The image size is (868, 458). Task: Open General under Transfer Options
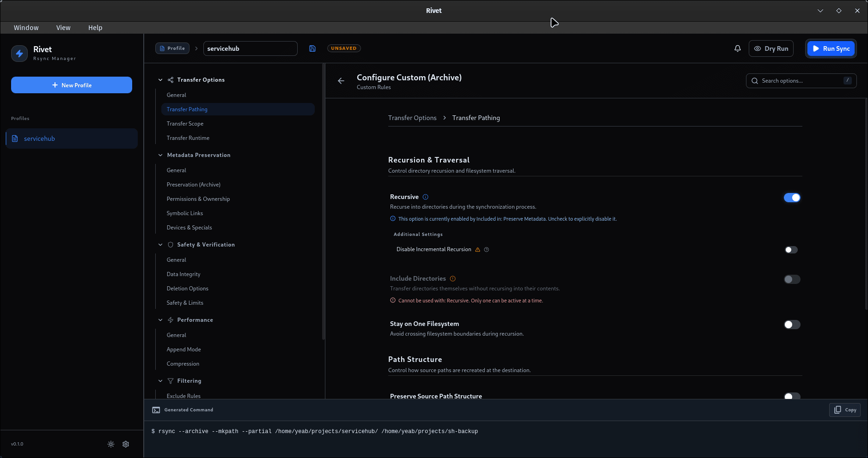point(238,95)
